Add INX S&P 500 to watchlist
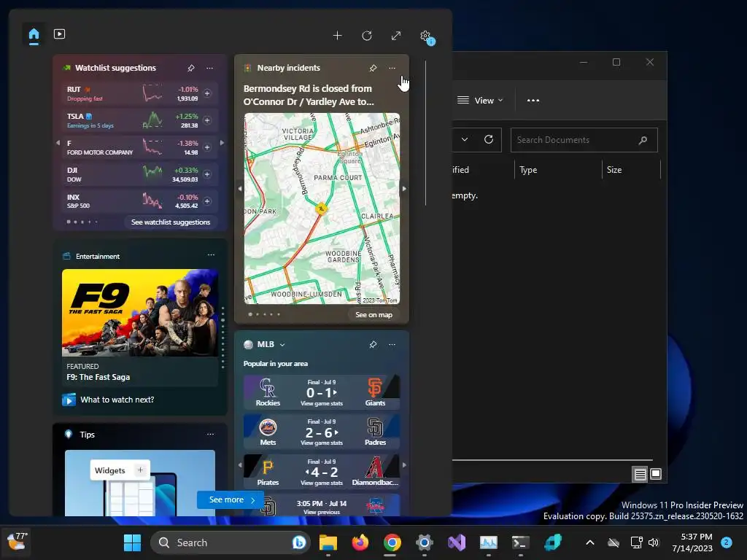Viewport: 747px width, 560px height. coord(207,201)
